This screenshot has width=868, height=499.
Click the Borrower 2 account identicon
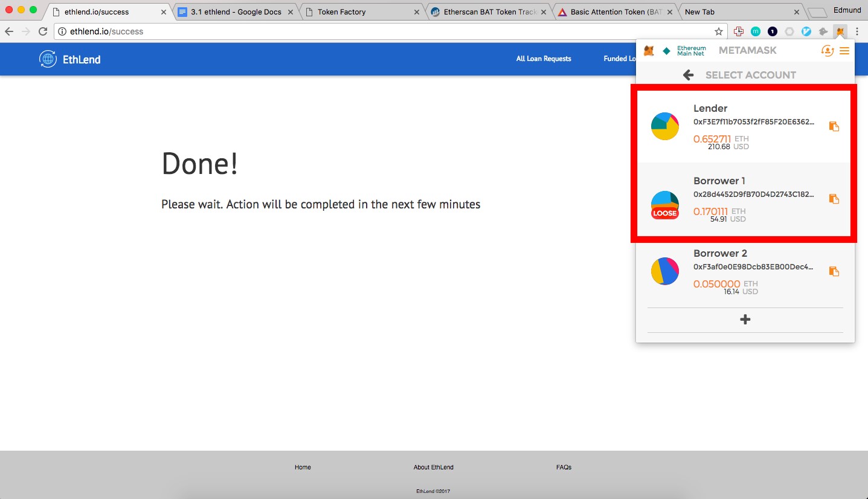665,271
